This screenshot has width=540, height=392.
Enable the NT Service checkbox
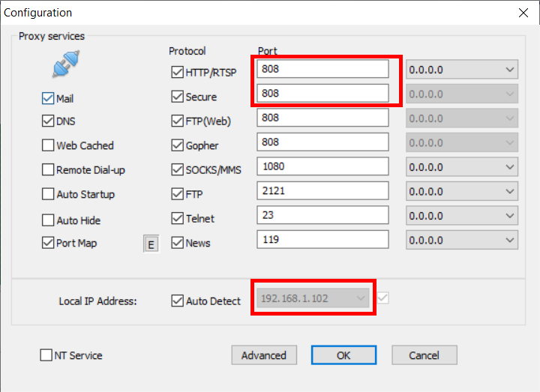46,355
